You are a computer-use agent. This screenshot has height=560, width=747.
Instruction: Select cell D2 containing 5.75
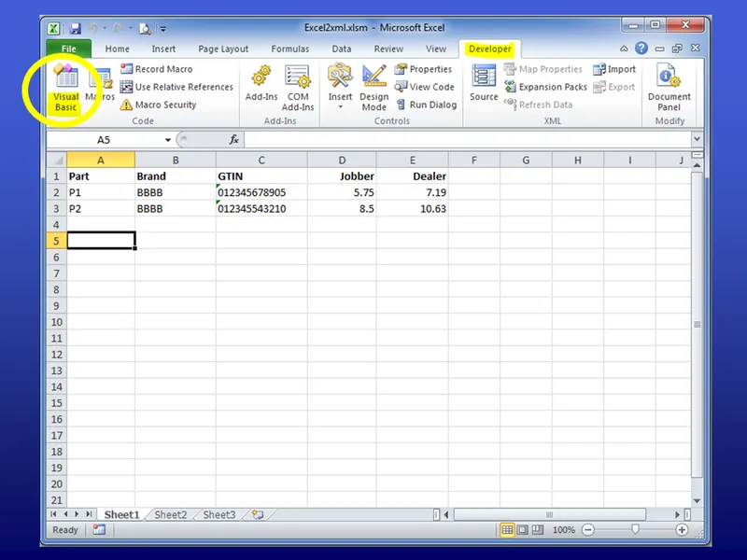coord(343,191)
